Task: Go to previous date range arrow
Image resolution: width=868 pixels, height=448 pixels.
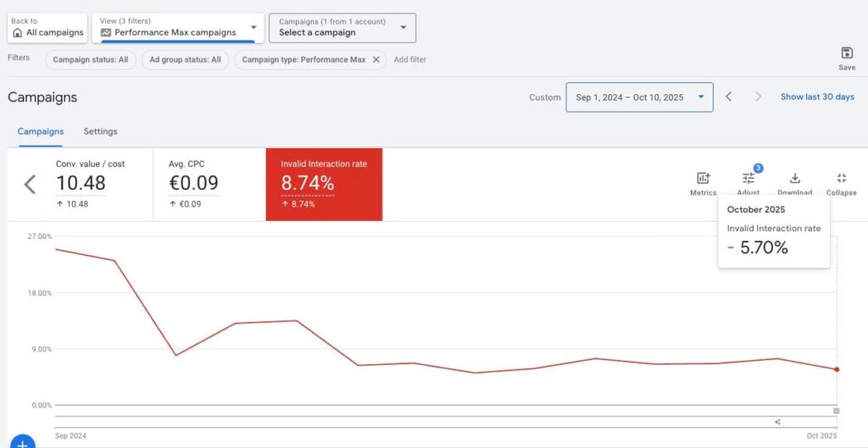Action: coord(728,97)
